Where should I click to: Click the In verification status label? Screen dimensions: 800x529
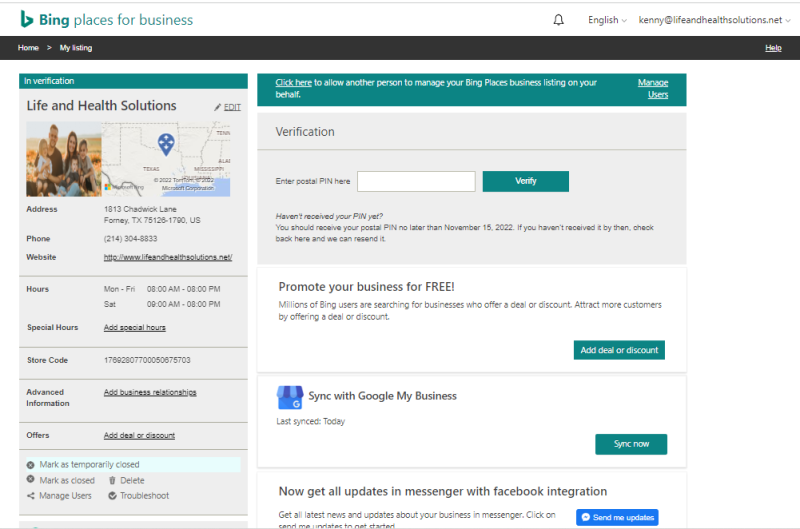pyautogui.click(x=49, y=81)
